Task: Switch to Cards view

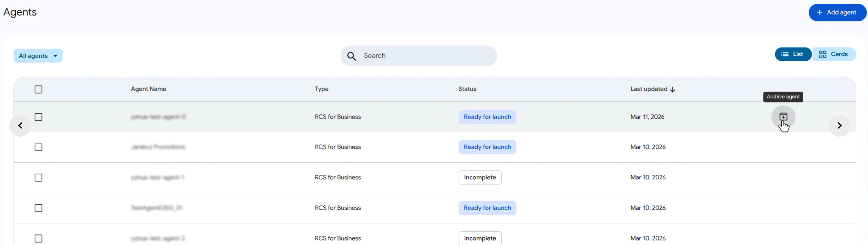Action: point(833,54)
